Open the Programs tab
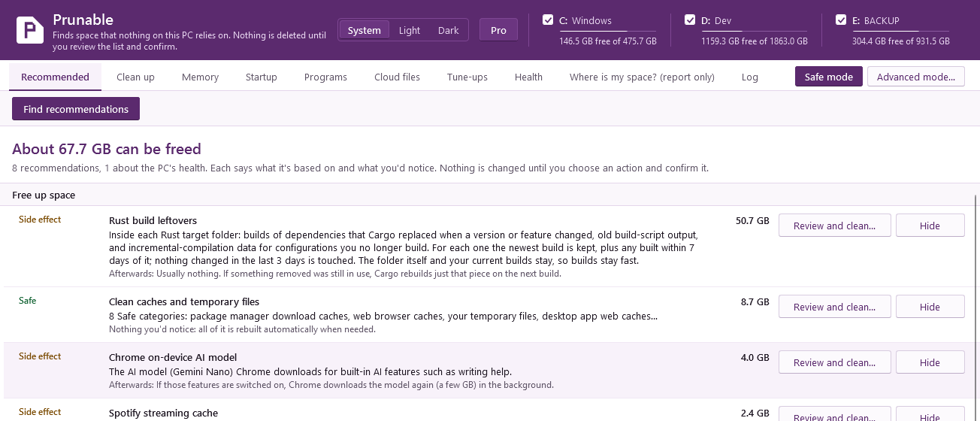 pyautogui.click(x=325, y=77)
